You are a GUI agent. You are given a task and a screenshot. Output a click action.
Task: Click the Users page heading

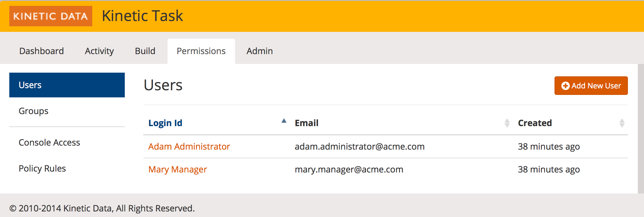163,85
